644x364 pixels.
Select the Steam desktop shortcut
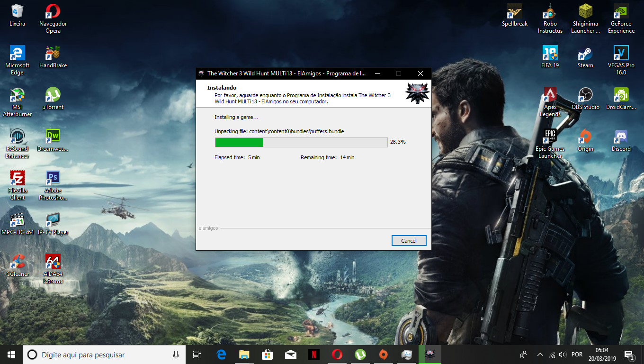coord(586,57)
